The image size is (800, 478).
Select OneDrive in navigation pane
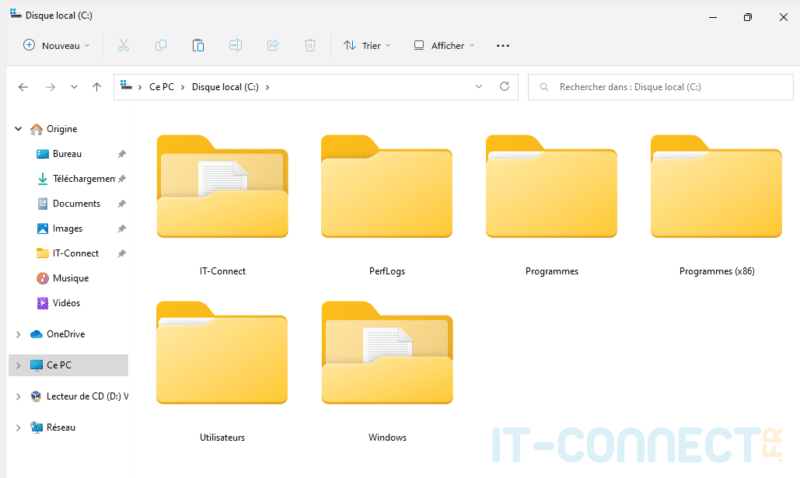coord(66,335)
